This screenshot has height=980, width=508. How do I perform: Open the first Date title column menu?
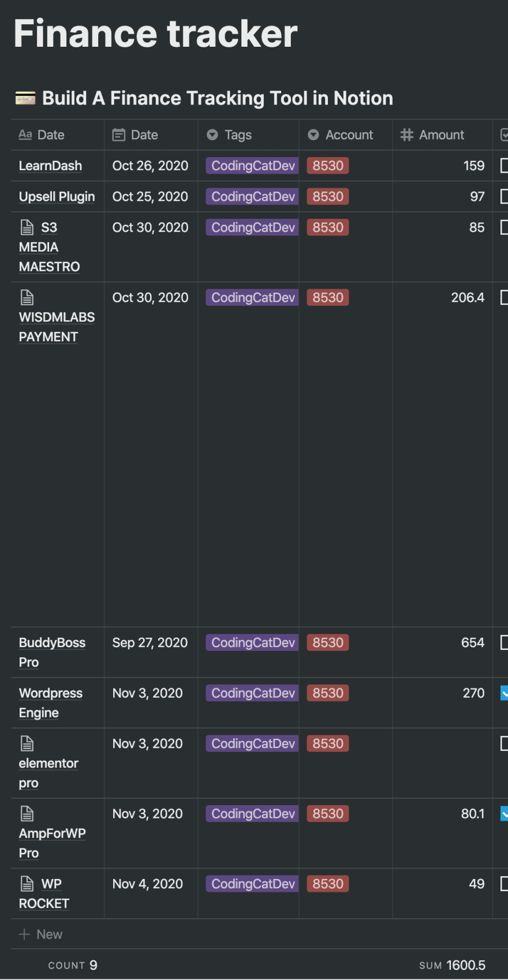pyautogui.click(x=58, y=135)
